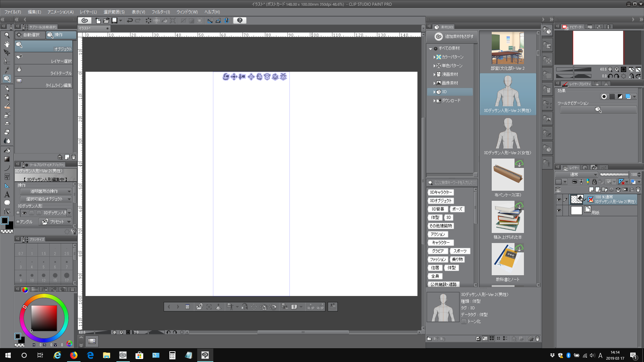Select the Hand move tool
The width and height of the screenshot is (644, 362).
pyautogui.click(x=7, y=44)
